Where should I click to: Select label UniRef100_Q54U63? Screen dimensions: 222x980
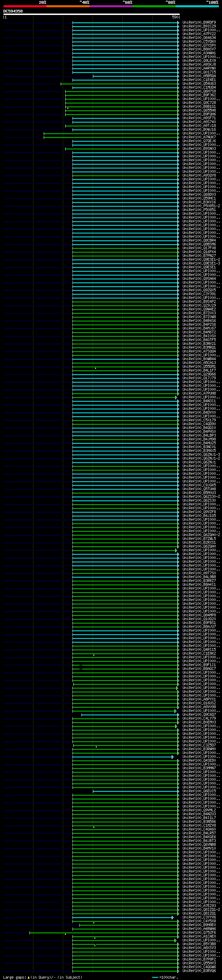[199, 84]
